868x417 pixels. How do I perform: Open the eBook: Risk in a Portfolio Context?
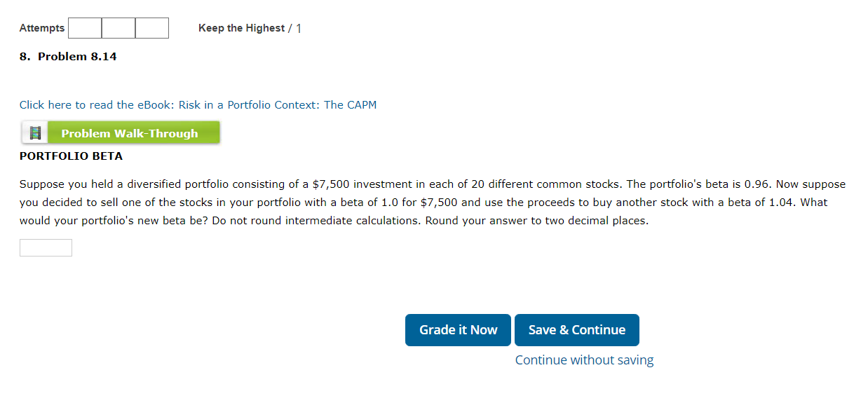tap(198, 104)
